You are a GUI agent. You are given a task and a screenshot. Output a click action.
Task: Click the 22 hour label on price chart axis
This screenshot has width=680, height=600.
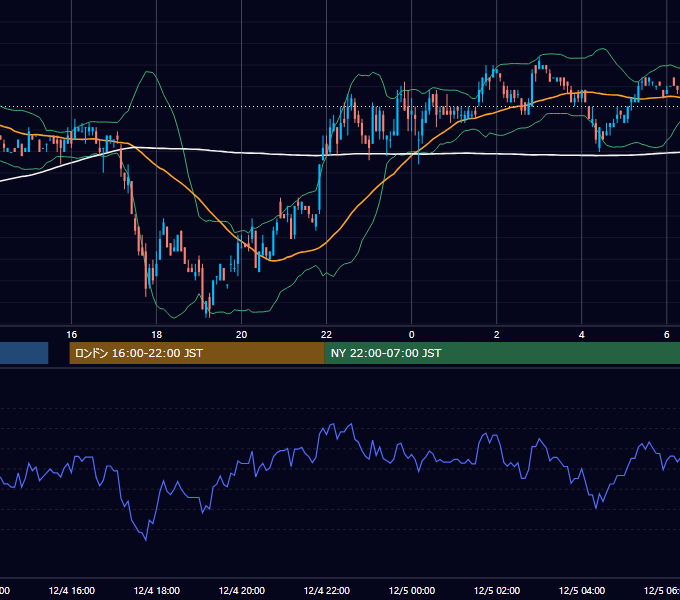click(327, 335)
